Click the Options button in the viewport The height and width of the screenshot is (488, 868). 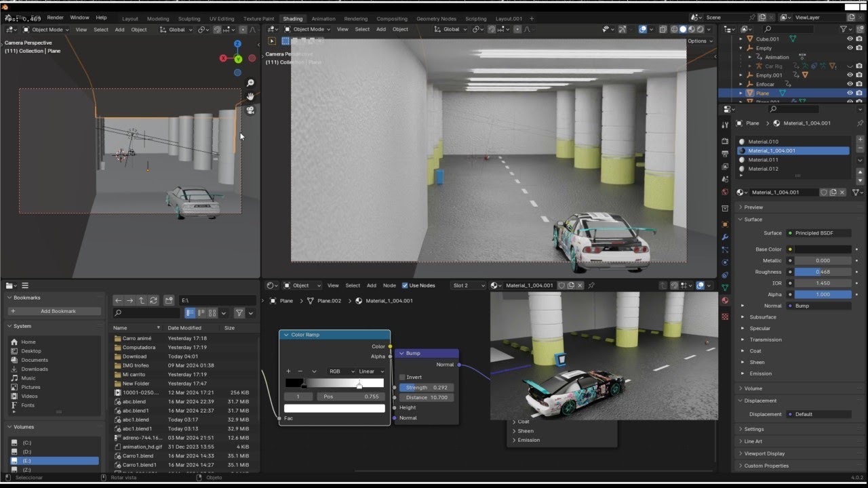tap(700, 41)
